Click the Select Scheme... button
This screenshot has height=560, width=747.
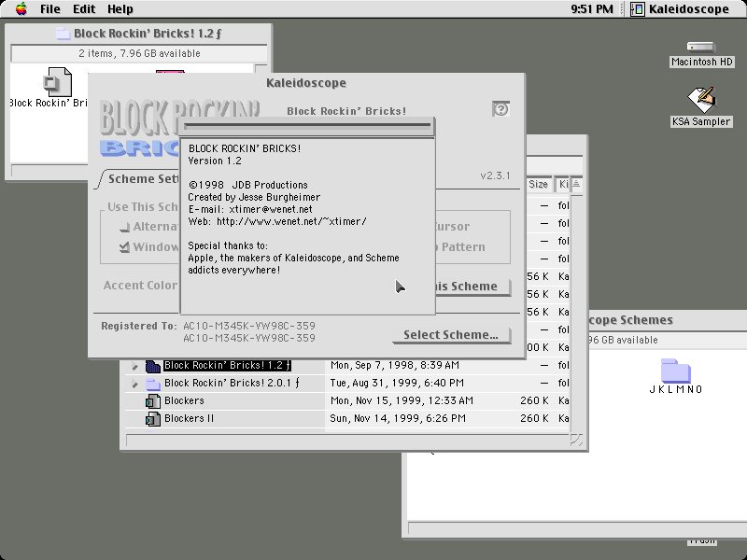451,335
